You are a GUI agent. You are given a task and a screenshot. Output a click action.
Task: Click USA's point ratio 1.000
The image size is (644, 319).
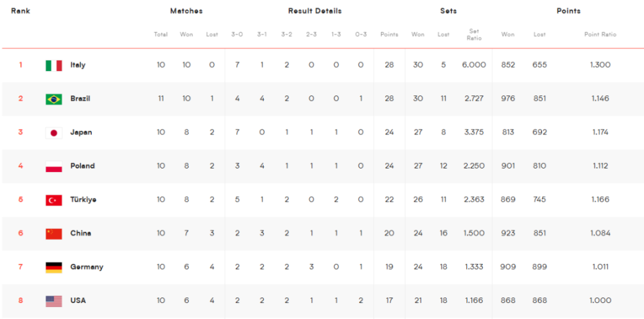(600, 300)
